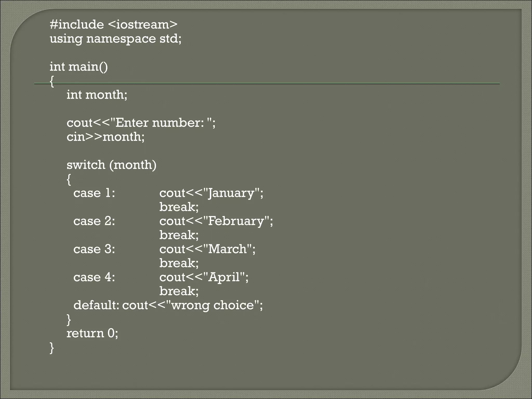Screen dimensions: 532x399
Task: Click the break after the January line
Action: 179,207
